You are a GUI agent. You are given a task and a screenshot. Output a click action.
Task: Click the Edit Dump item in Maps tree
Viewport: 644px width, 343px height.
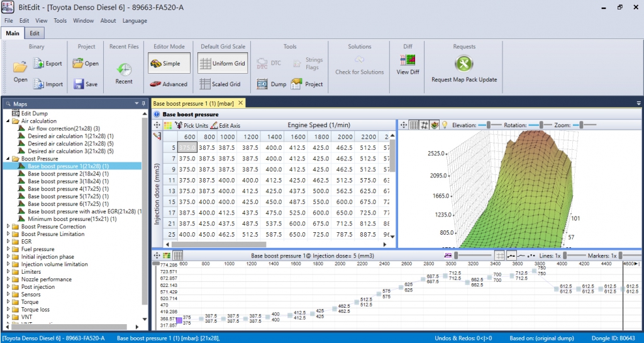coord(30,113)
